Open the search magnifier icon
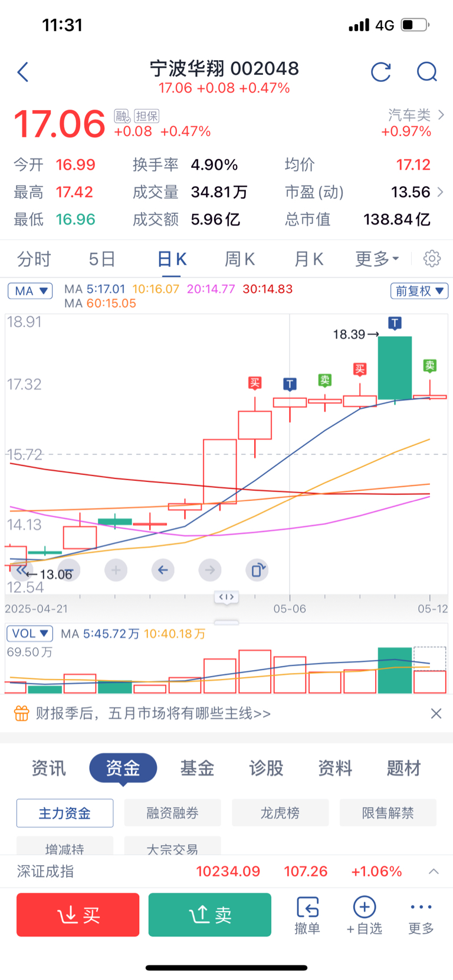The image size is (453, 980). click(x=426, y=72)
